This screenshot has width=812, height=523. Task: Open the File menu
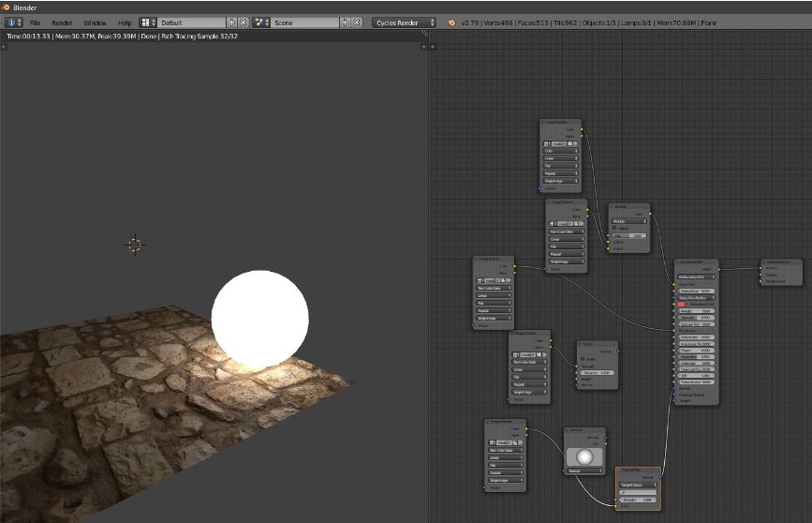coord(35,22)
